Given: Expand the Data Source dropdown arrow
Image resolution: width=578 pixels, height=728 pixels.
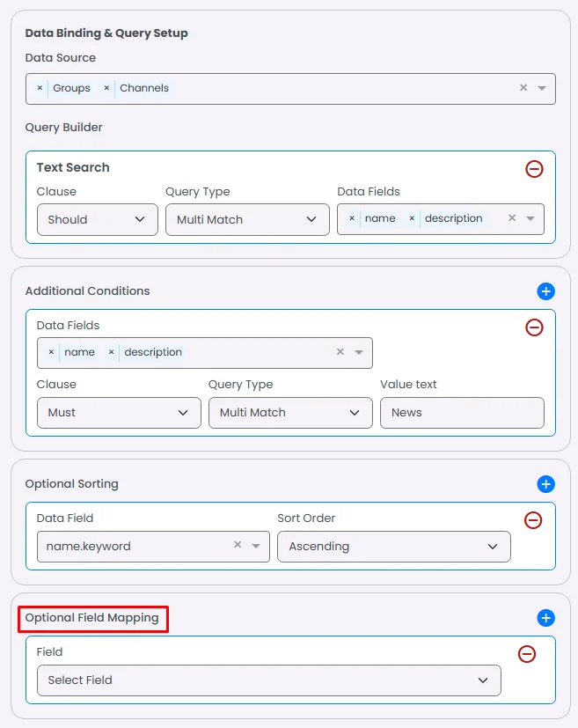Looking at the screenshot, I should point(542,88).
